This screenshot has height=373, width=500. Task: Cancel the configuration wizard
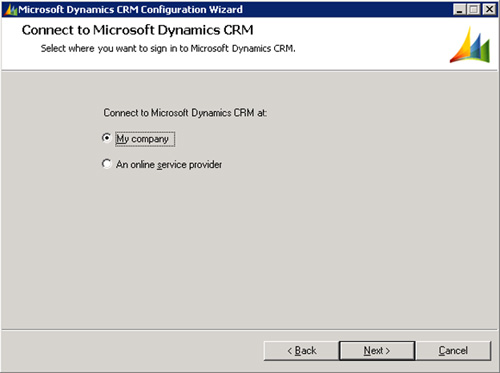coord(453,351)
